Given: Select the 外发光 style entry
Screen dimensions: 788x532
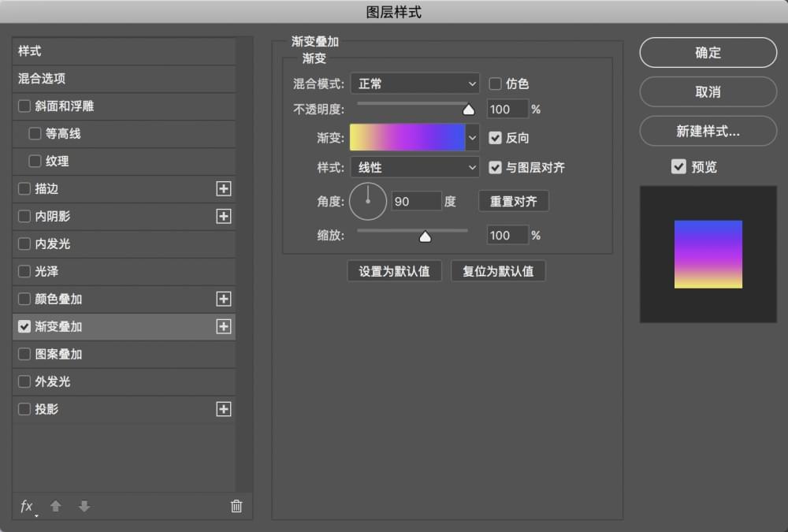Looking at the screenshot, I should tap(124, 381).
